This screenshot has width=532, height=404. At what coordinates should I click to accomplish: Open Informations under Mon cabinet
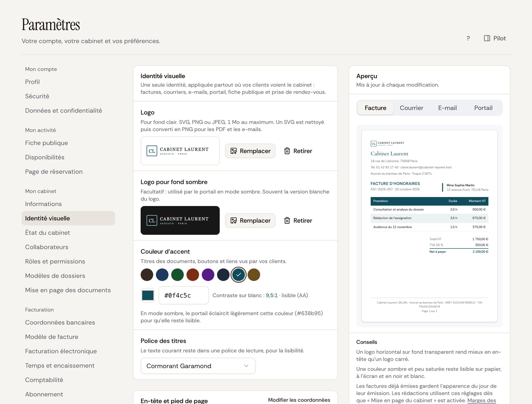click(68, 204)
